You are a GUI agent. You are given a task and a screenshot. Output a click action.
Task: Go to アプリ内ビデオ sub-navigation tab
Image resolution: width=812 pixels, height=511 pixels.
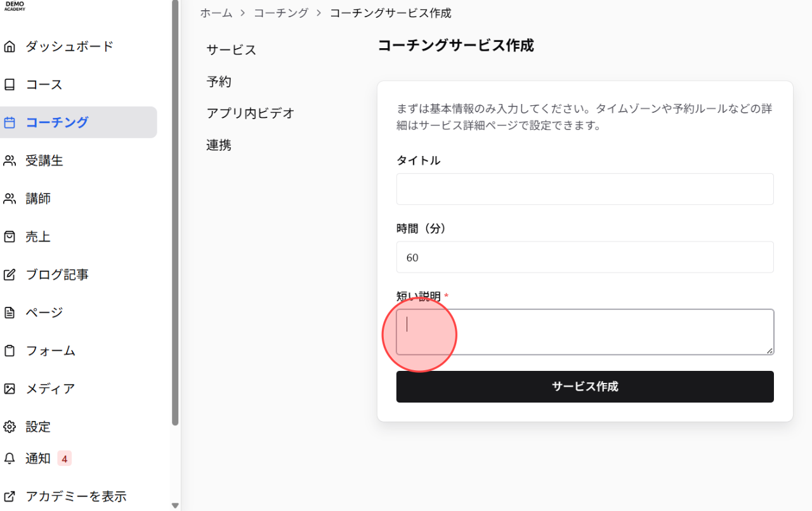tap(251, 113)
